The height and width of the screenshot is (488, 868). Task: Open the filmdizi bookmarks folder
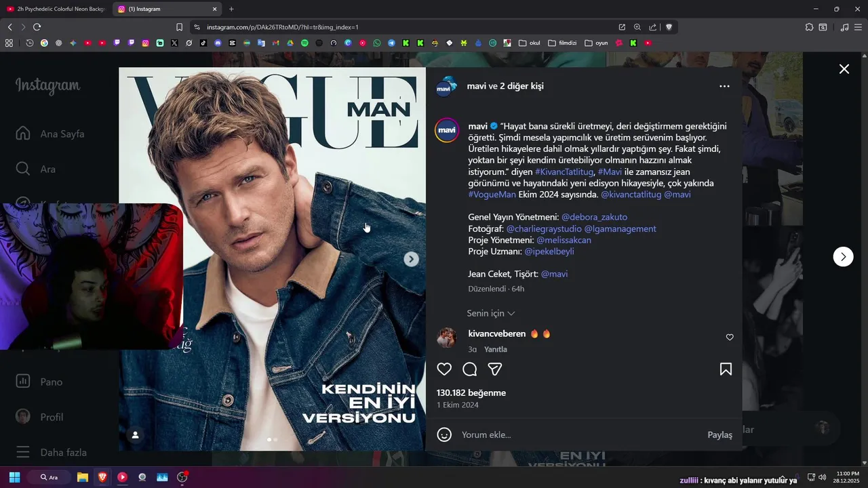[x=562, y=43]
